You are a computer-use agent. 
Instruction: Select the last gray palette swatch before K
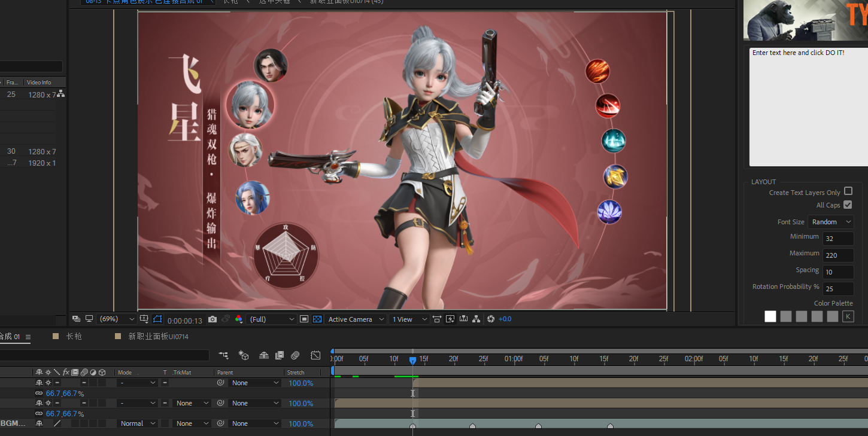pos(833,316)
